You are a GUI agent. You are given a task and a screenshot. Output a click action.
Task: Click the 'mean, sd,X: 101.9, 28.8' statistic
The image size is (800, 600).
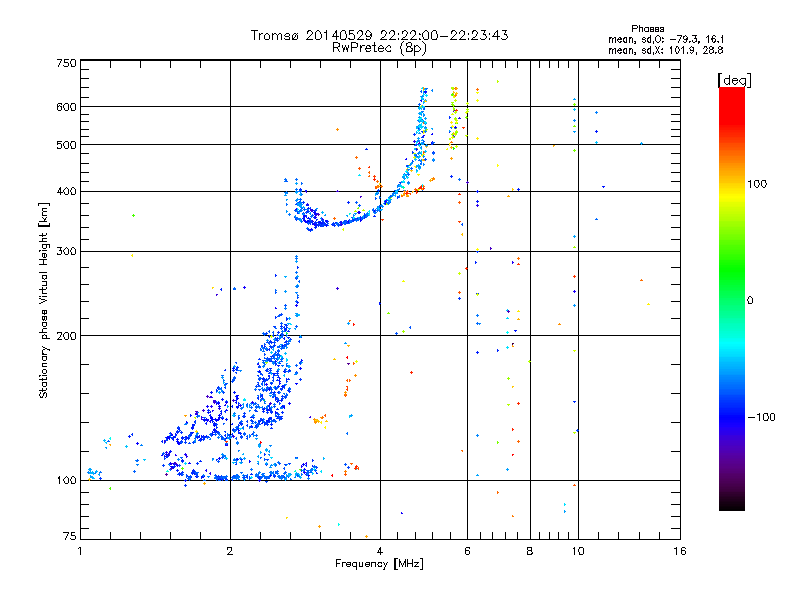[666, 50]
